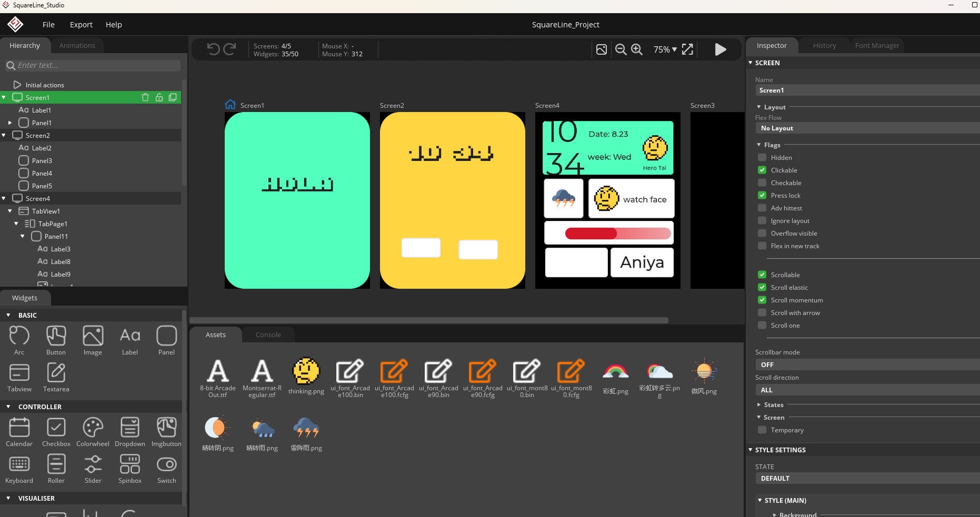Select the Colorwheel widget

point(93,428)
